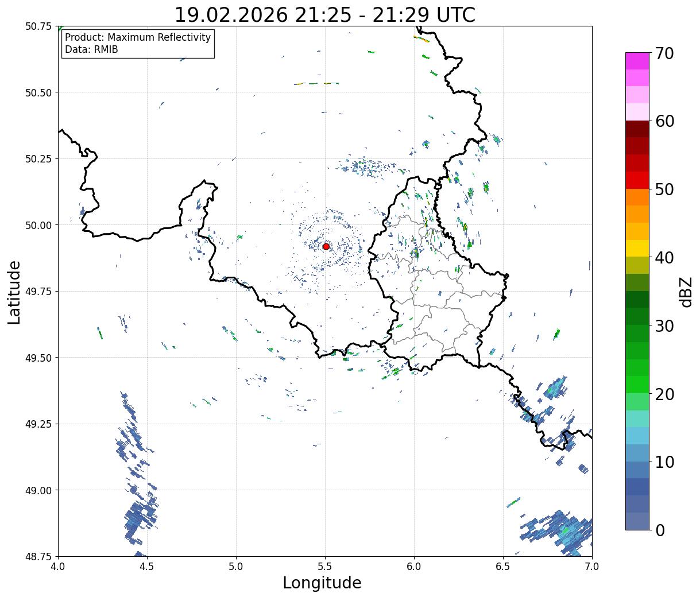
Task: Click the colorbar tick label 0
Action: (x=660, y=530)
